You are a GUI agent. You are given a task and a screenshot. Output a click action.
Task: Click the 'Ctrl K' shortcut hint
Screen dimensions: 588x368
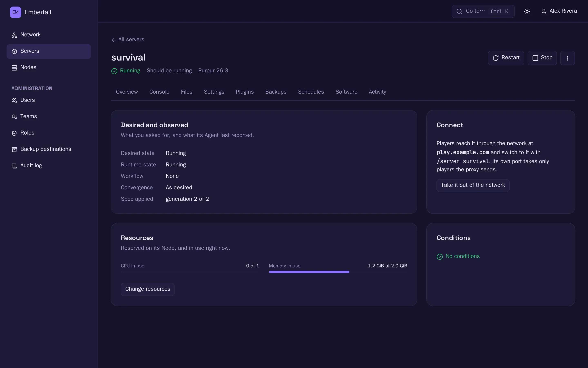coord(499,11)
